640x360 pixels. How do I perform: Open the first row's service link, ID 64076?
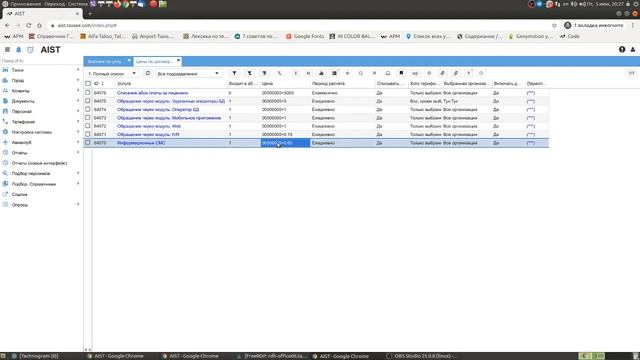[x=153, y=93]
